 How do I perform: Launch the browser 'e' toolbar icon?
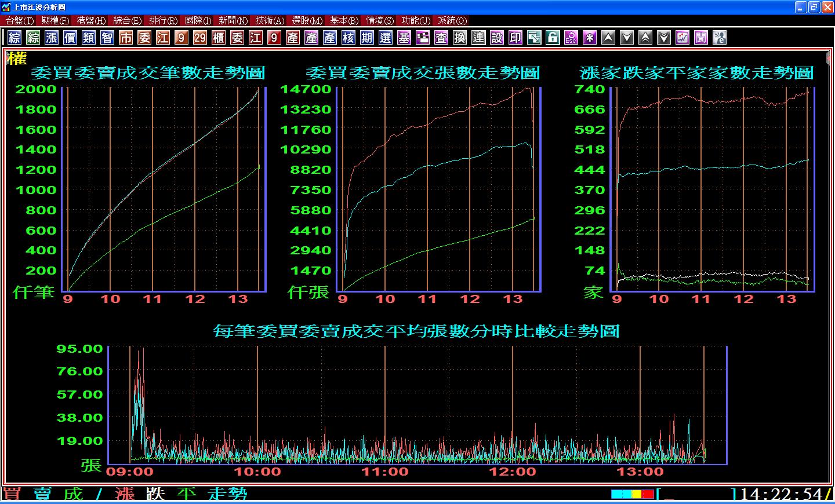click(x=720, y=38)
